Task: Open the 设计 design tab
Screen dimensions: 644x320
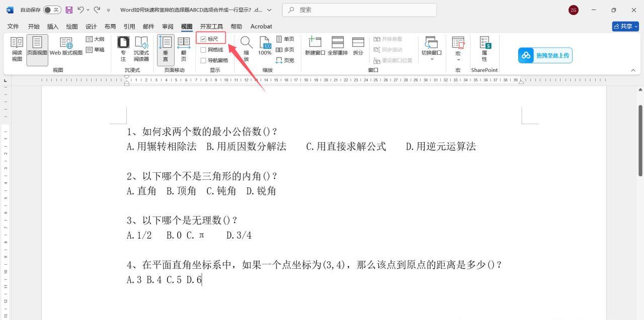Action: (91, 26)
